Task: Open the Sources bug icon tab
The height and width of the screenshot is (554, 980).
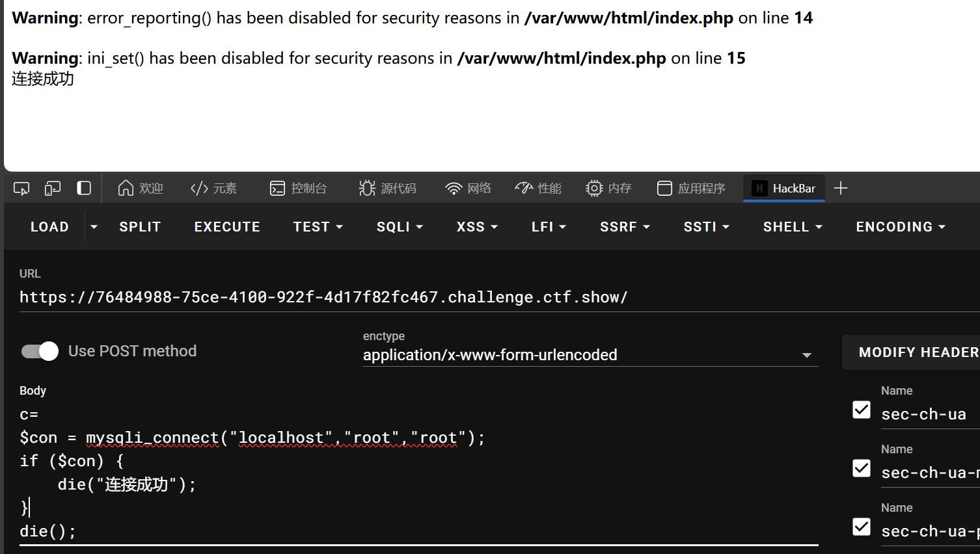Action: tap(387, 189)
